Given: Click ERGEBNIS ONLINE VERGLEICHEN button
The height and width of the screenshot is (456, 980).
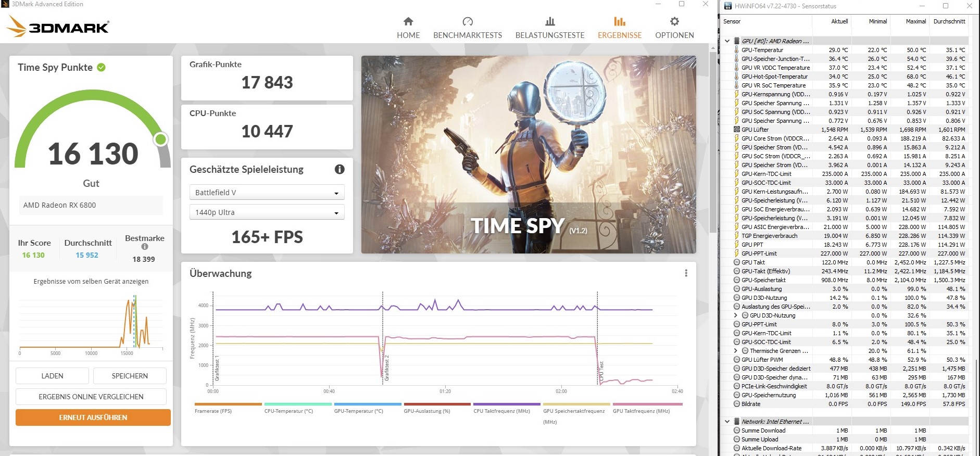Looking at the screenshot, I should pos(91,397).
